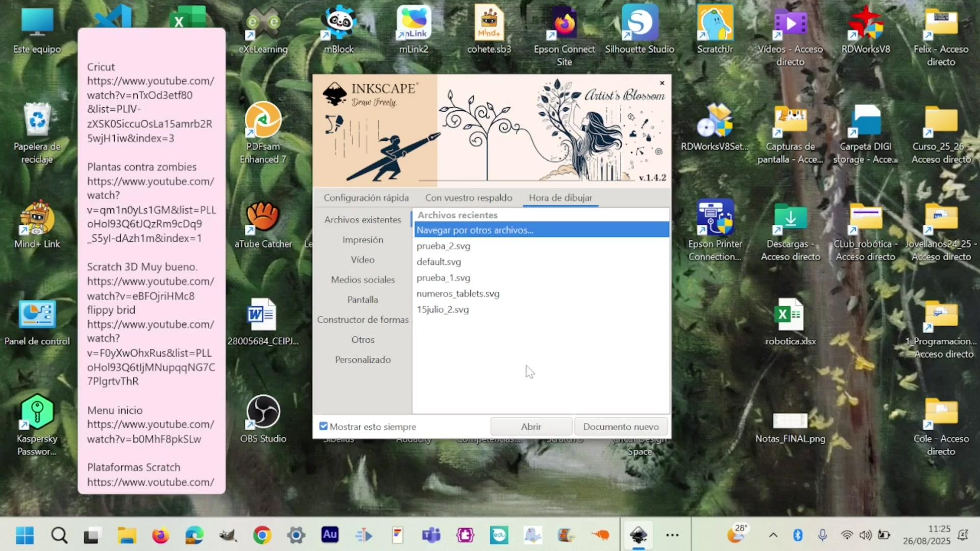
Task: Click the Abrir button
Action: (x=531, y=427)
